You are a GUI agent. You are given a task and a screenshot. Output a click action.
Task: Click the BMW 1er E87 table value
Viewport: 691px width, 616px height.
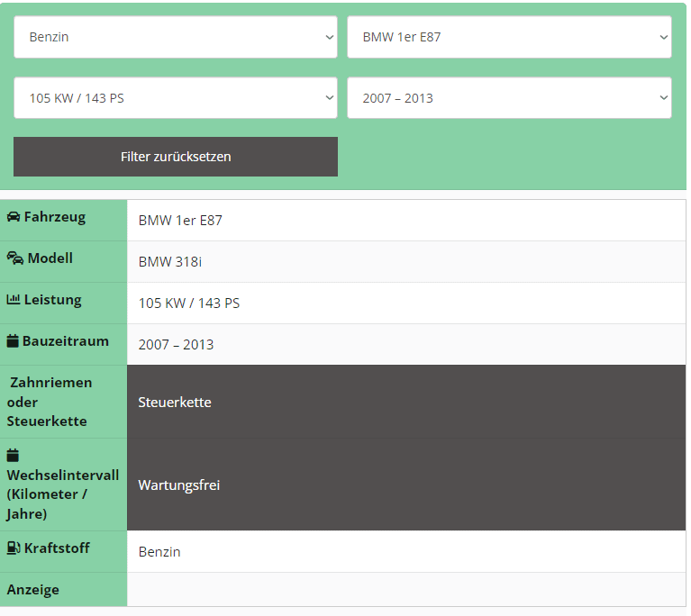pyautogui.click(x=180, y=221)
